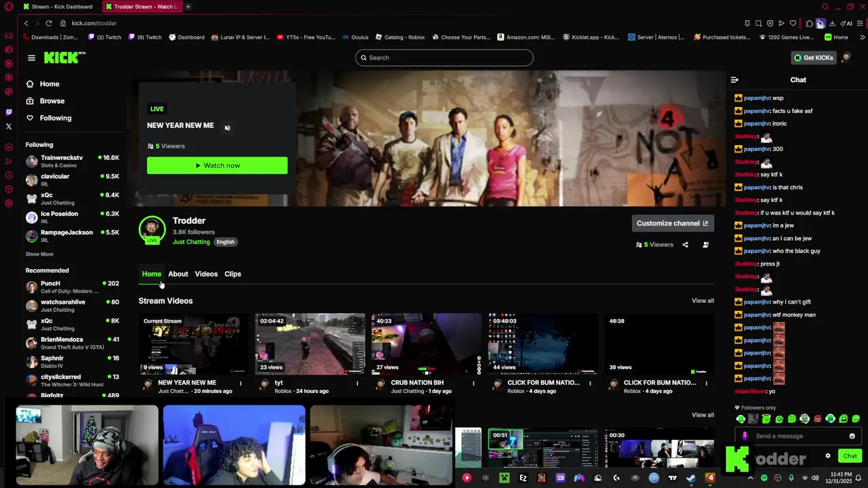Open Punch recommended channel
The image size is (868, 488).
point(72,287)
